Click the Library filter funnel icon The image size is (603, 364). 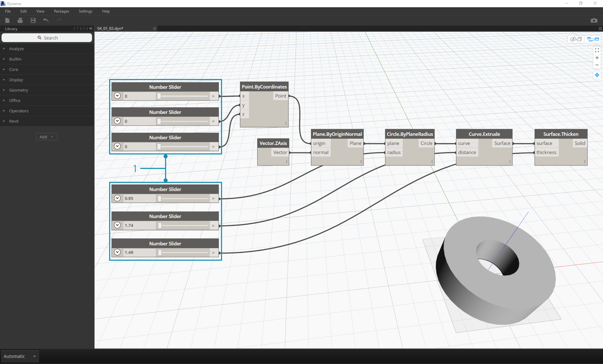(78, 28)
